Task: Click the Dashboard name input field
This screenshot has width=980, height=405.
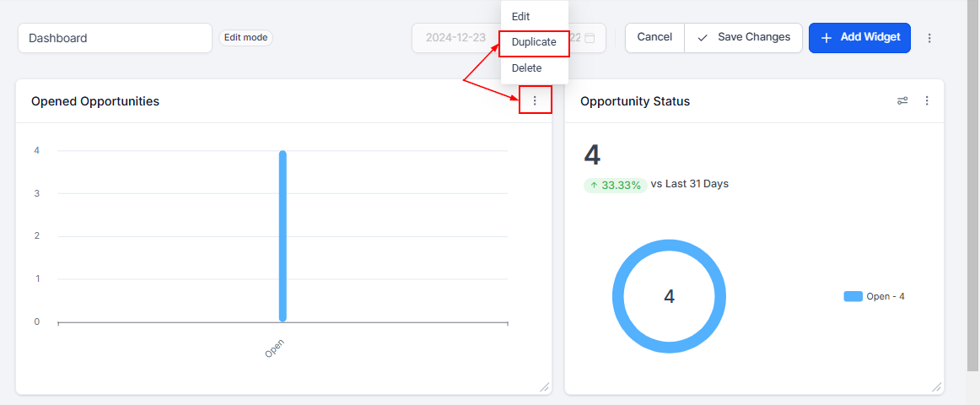Action: tap(115, 38)
